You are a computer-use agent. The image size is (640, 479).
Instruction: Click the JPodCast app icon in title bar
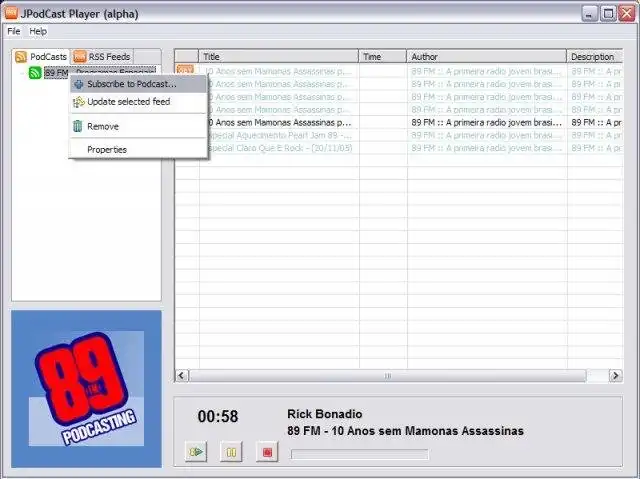[11, 13]
